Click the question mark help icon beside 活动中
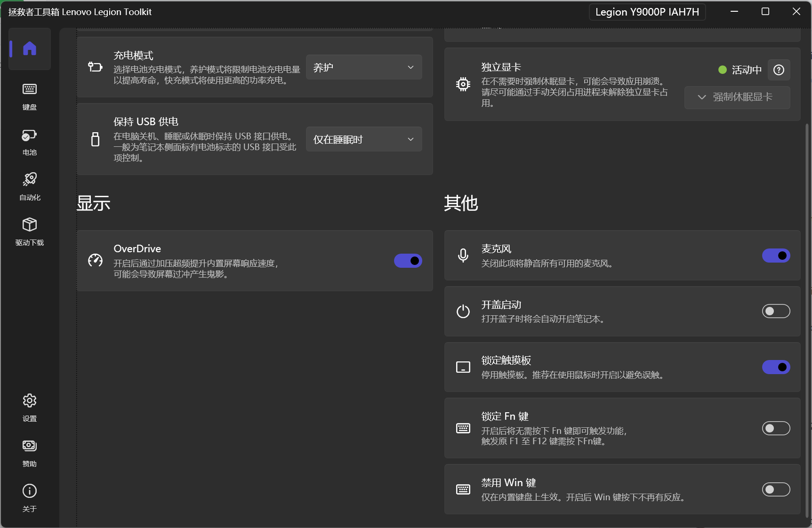Screen dimensions: 812x528 click(779, 70)
